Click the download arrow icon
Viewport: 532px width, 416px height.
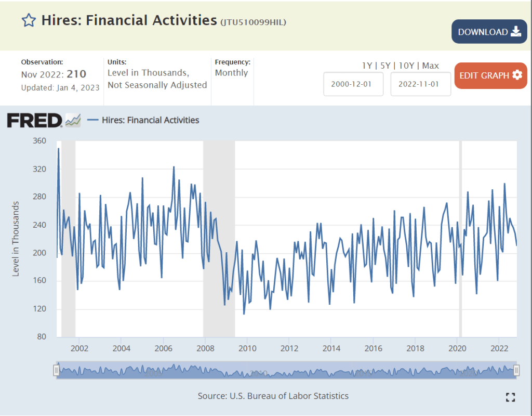pyautogui.click(x=516, y=32)
